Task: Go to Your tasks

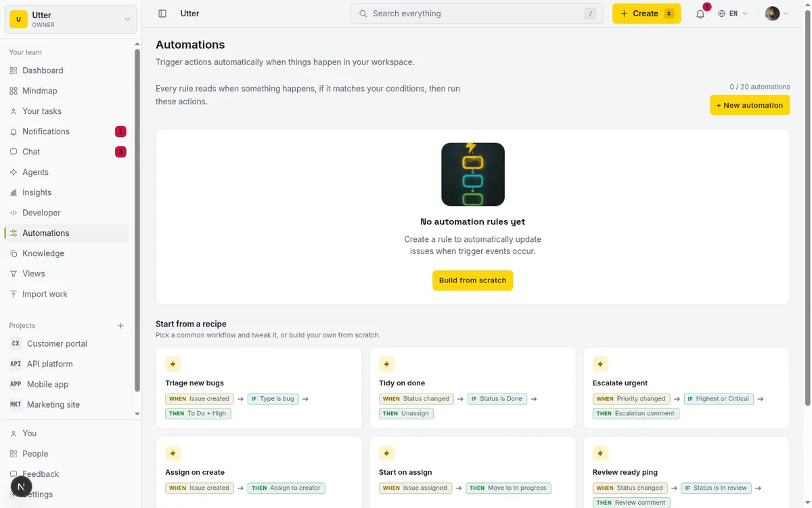Action: pyautogui.click(x=66, y=111)
